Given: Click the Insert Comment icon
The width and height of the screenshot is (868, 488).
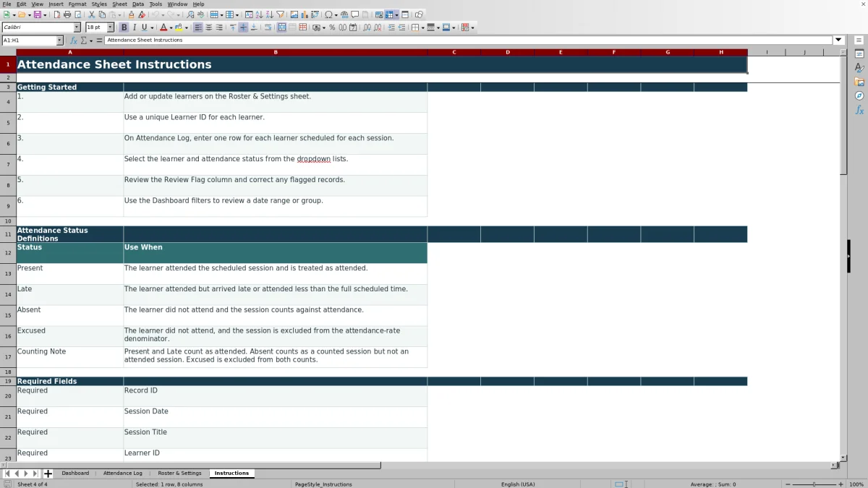Looking at the screenshot, I should click(354, 14).
